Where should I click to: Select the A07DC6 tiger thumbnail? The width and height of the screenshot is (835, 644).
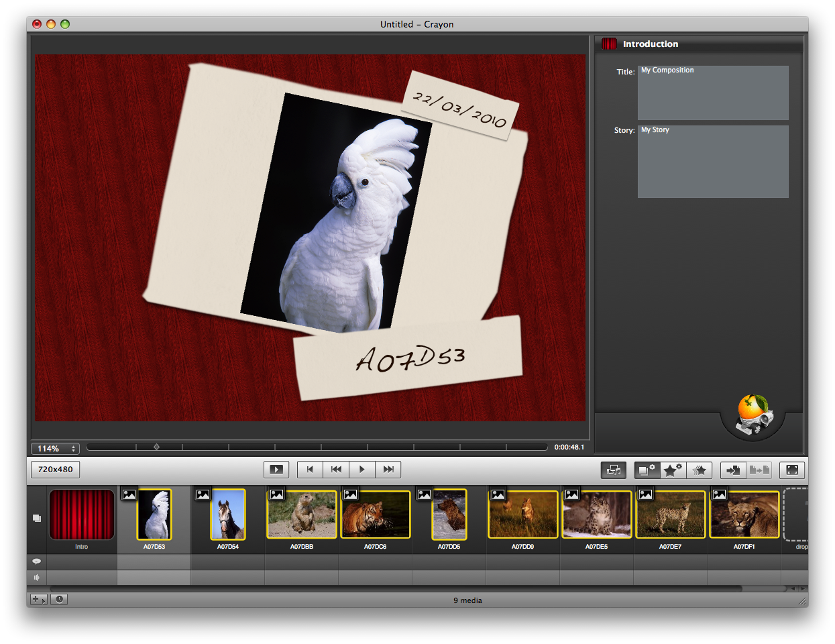[375, 515]
